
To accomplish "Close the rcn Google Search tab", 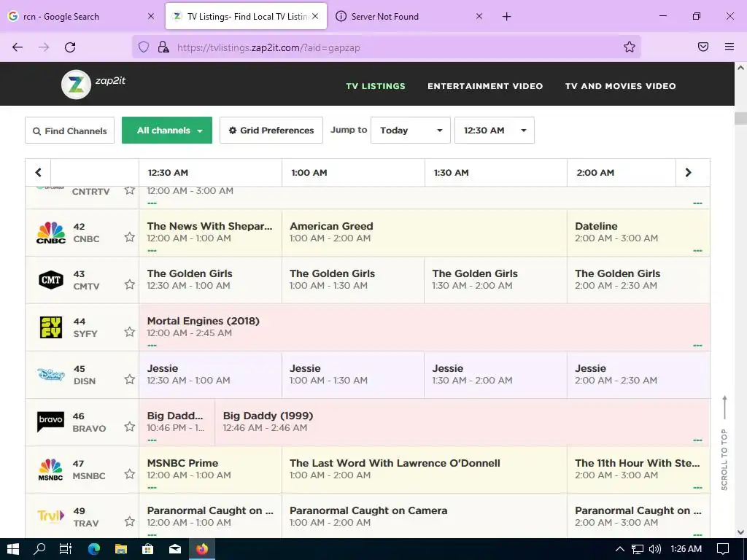I will point(151,16).
